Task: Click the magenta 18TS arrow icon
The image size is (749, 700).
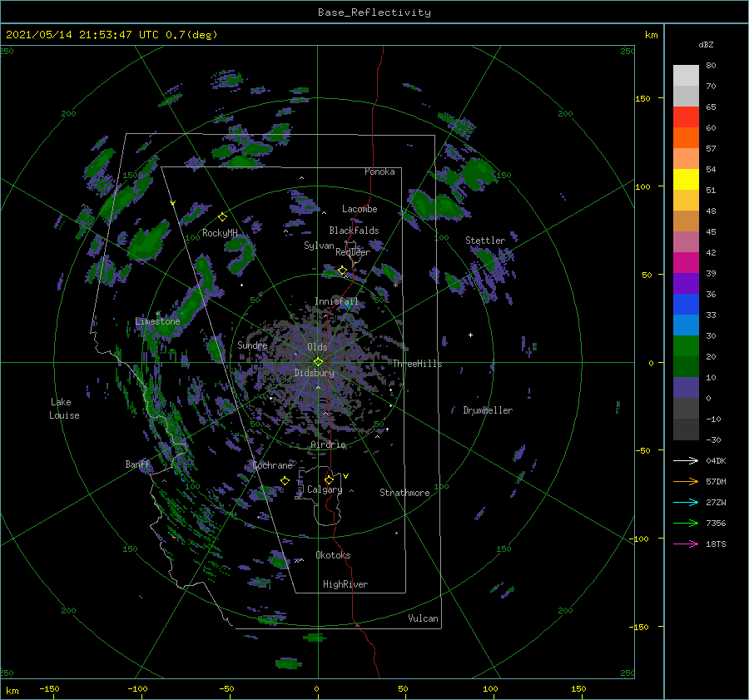Action: [x=686, y=544]
